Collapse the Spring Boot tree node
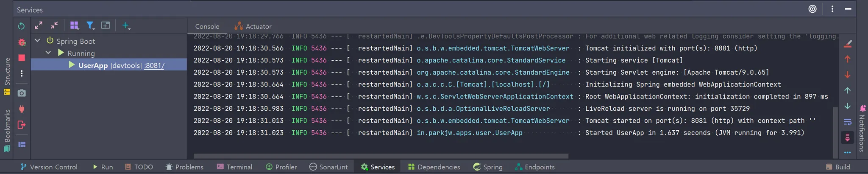 tap(38, 41)
